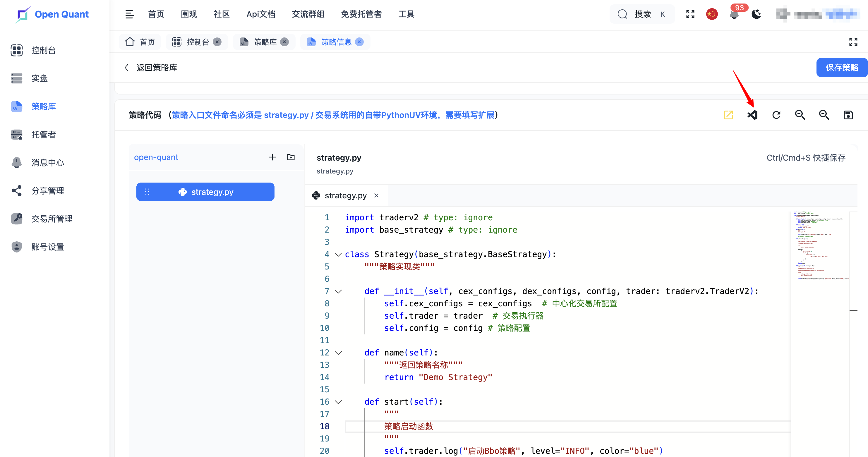Screen dimensions: 868x457
Task: Add a new file in open-quant tree
Action: coord(272,157)
